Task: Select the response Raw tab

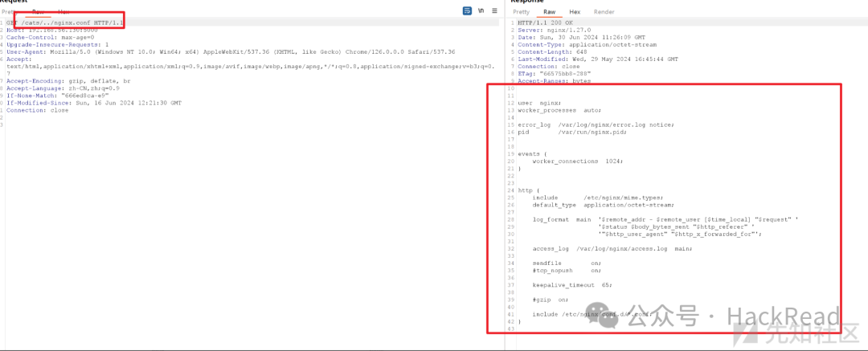Action: click(x=549, y=11)
